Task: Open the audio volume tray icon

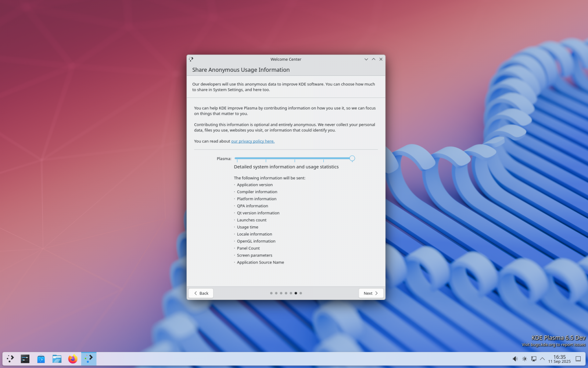Action: pos(515,359)
